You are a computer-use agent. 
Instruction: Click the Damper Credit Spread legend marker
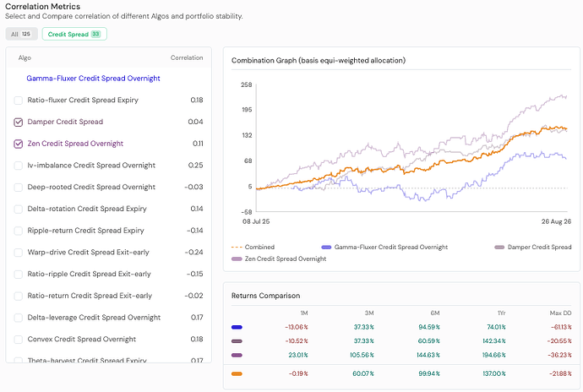tap(499, 248)
